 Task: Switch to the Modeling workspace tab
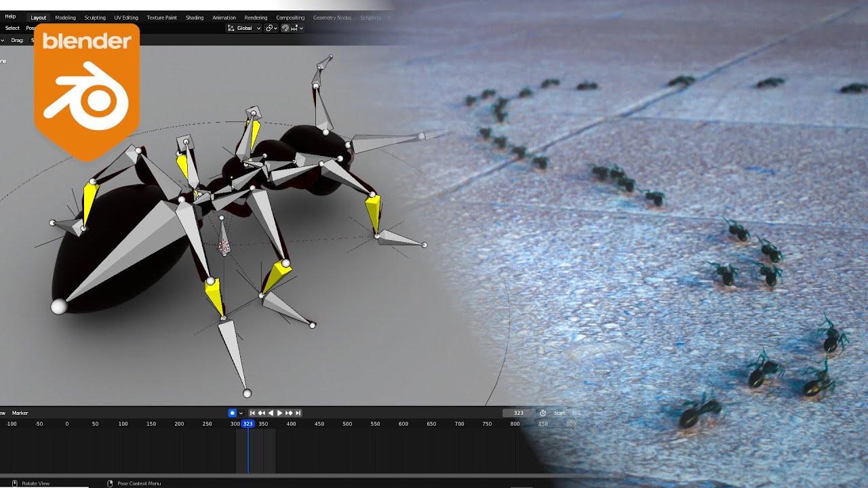click(66, 18)
